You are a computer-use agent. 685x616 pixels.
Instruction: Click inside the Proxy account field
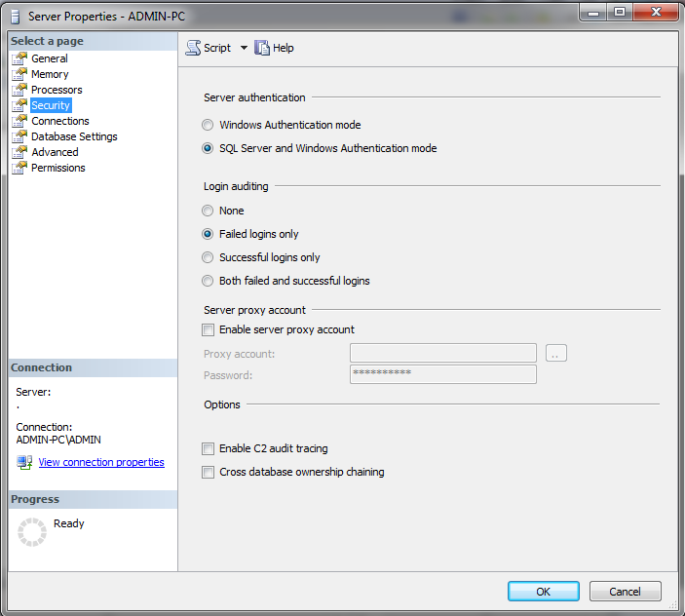coord(442,353)
